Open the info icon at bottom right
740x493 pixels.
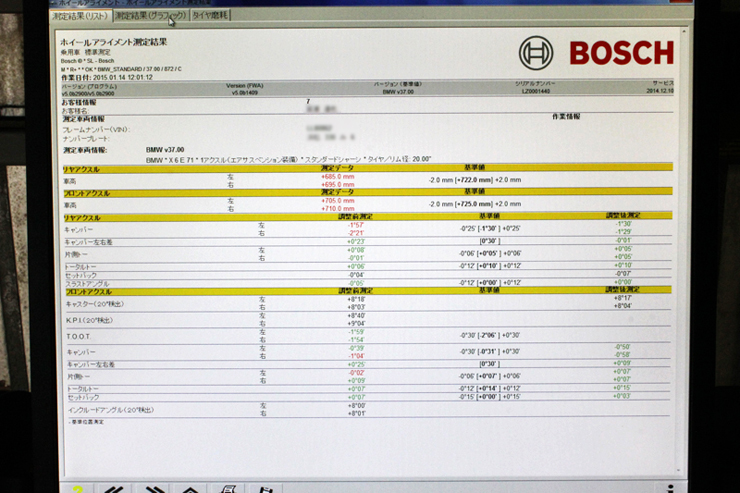tap(670, 488)
